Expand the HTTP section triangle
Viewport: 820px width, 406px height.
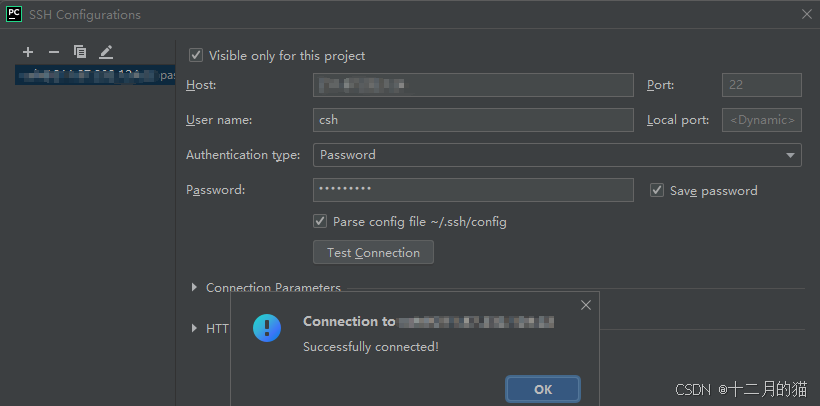[195, 329]
